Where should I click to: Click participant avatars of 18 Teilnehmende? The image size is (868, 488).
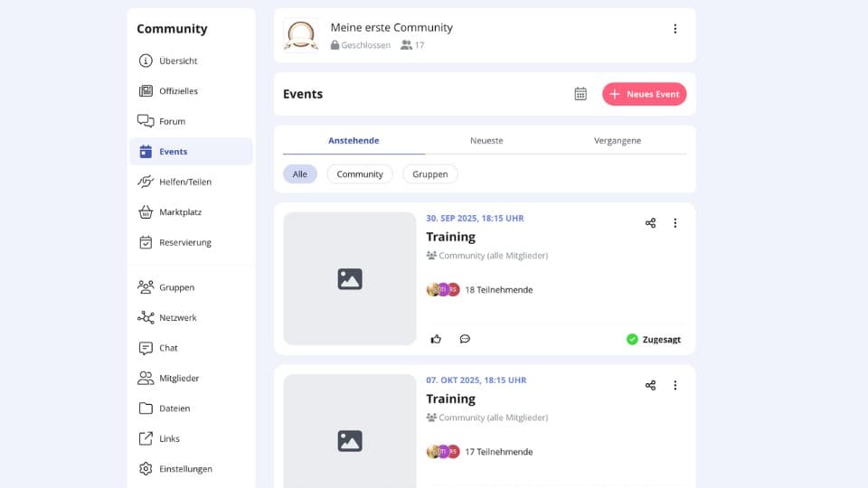(443, 289)
